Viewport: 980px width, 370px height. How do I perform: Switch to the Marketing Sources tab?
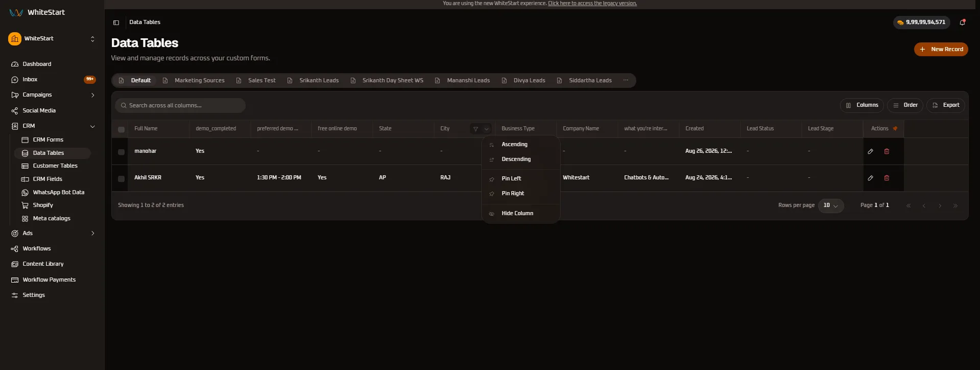[x=194, y=81]
